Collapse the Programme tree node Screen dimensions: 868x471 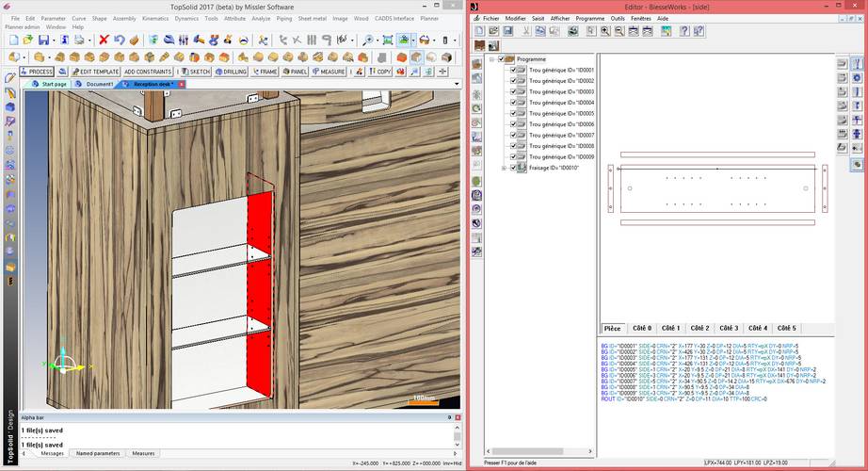coord(491,59)
